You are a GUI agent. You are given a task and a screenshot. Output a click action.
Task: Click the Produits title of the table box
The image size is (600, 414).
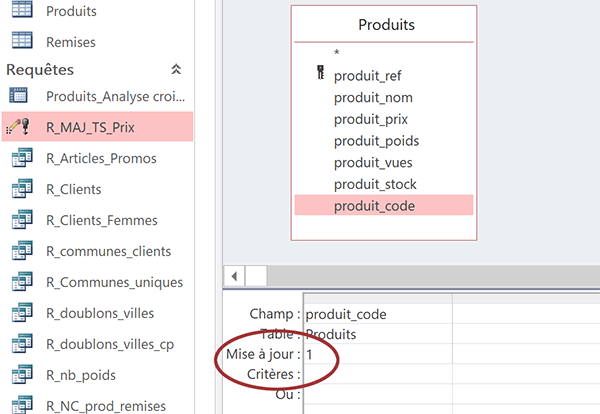pos(386,24)
